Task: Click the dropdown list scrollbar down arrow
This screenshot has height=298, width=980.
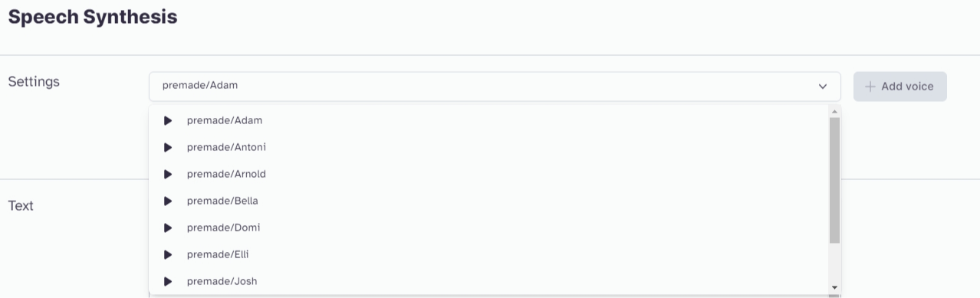Action: tap(835, 287)
